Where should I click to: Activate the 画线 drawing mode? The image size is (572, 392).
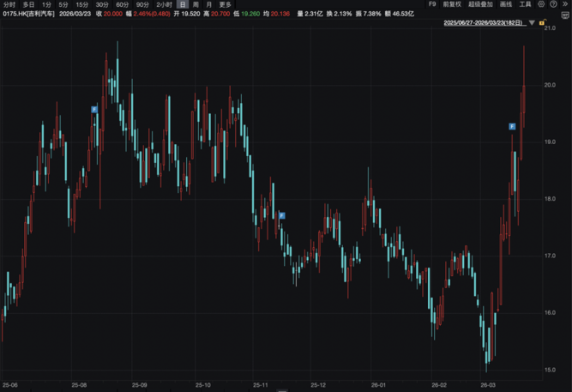click(x=505, y=4)
